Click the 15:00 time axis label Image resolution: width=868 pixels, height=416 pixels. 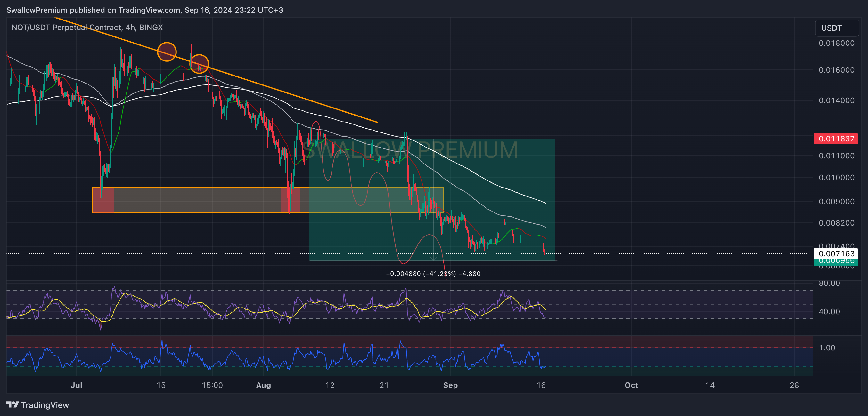tap(212, 385)
